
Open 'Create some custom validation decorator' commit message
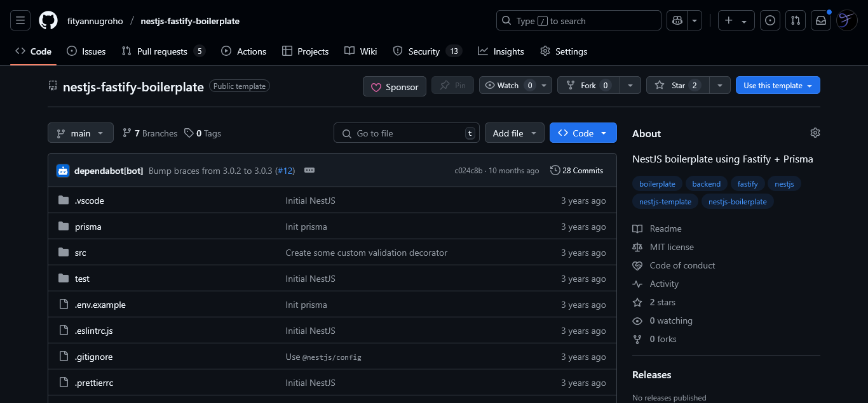coord(367,253)
